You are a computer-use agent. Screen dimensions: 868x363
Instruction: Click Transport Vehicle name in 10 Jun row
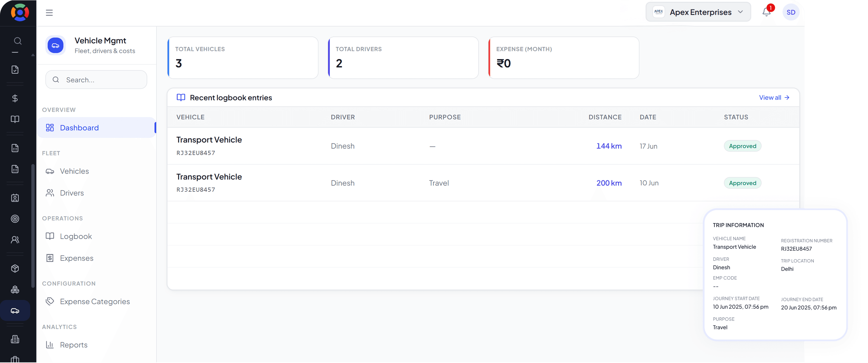tap(209, 177)
